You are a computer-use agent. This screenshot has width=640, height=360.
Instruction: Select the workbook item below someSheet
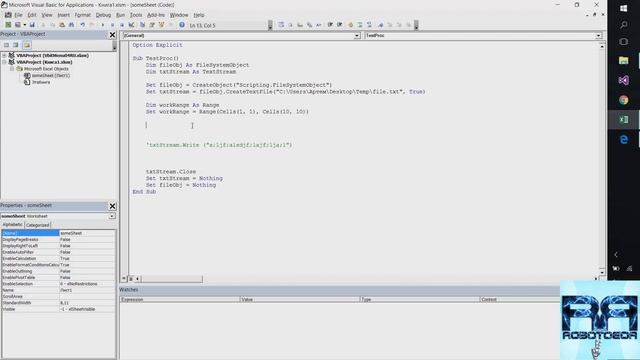[x=41, y=82]
